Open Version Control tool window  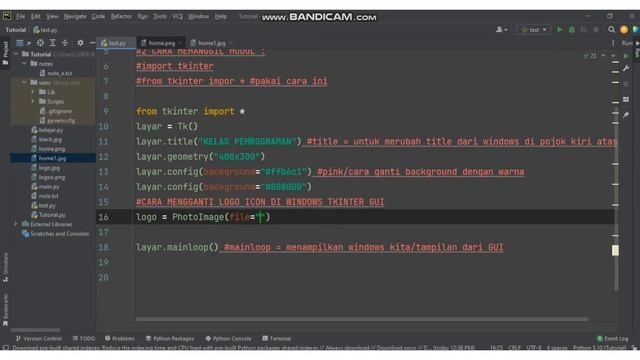(39, 338)
